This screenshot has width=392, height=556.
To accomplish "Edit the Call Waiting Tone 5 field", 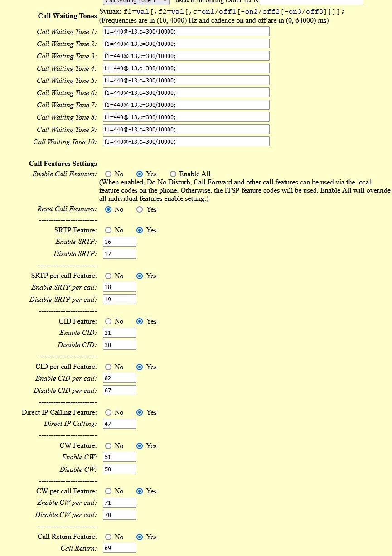I will 186,81.
